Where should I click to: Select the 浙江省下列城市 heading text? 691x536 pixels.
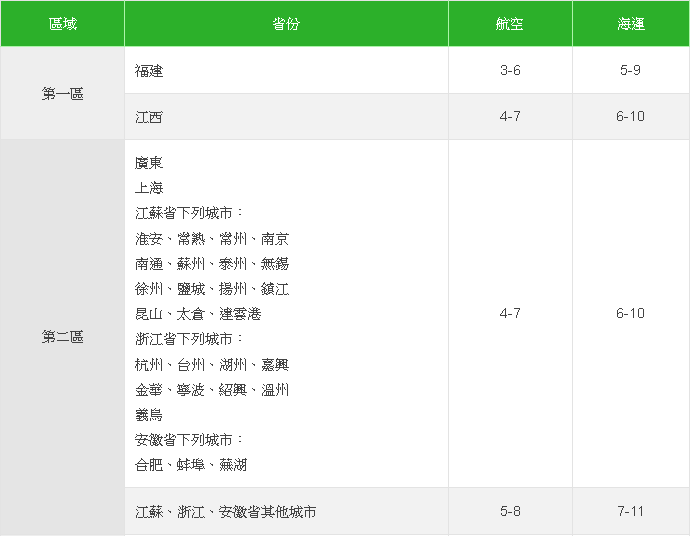190,339
